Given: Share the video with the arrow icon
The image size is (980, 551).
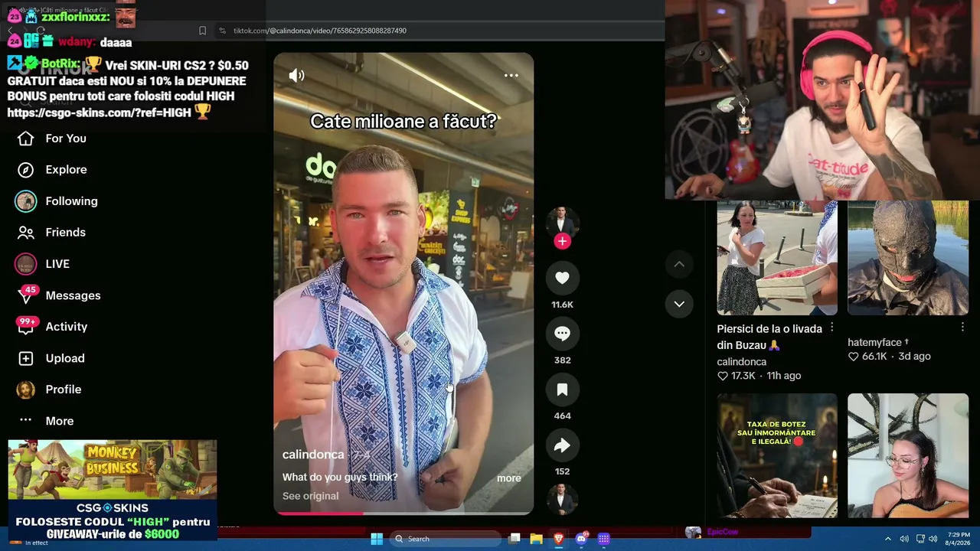Looking at the screenshot, I should coord(562,445).
